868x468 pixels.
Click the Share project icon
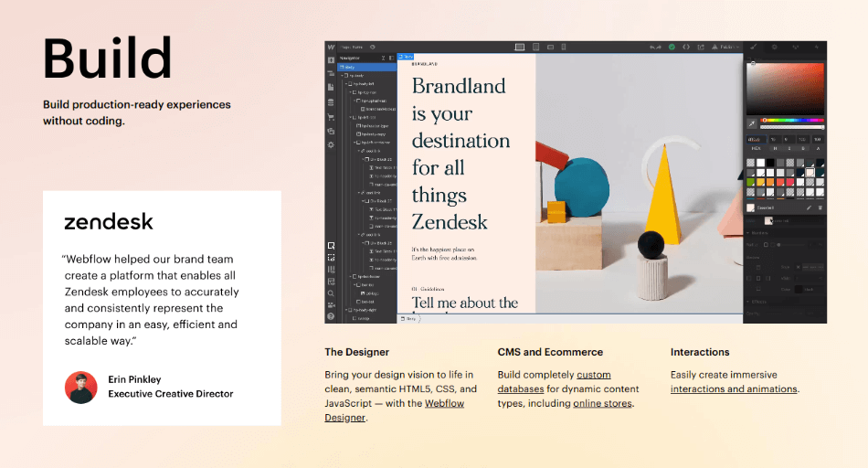[701, 48]
